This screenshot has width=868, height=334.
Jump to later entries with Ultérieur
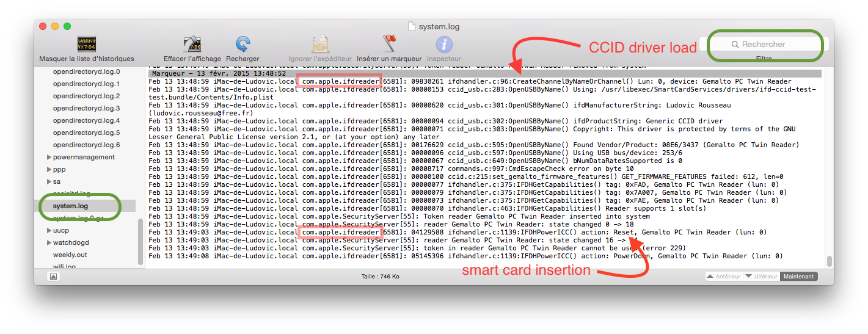pos(761,277)
